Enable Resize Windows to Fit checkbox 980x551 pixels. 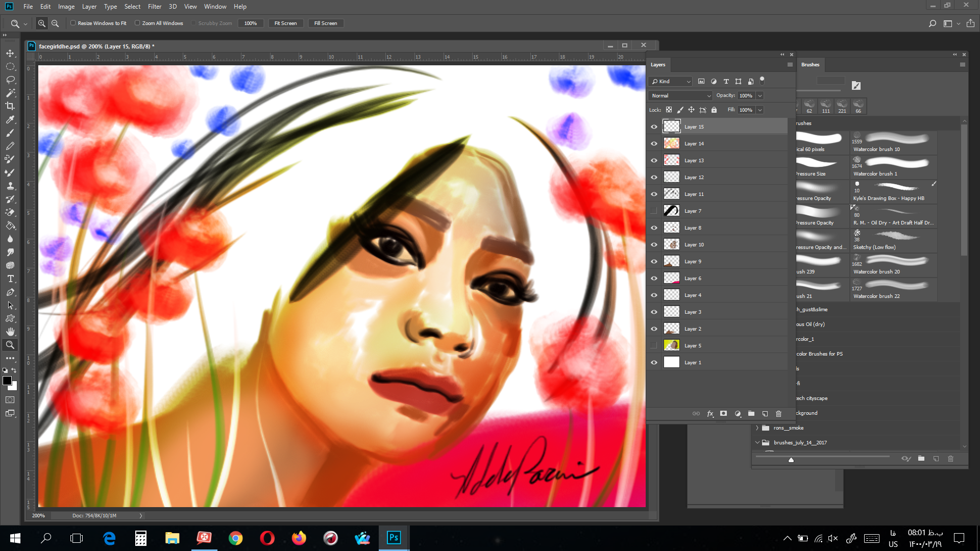tap(73, 23)
